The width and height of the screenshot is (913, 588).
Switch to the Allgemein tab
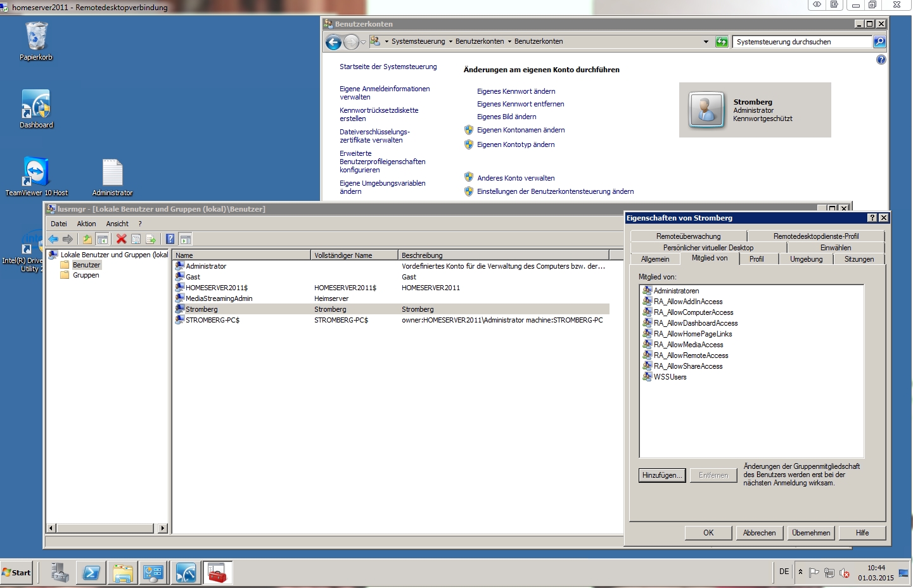tap(654, 259)
